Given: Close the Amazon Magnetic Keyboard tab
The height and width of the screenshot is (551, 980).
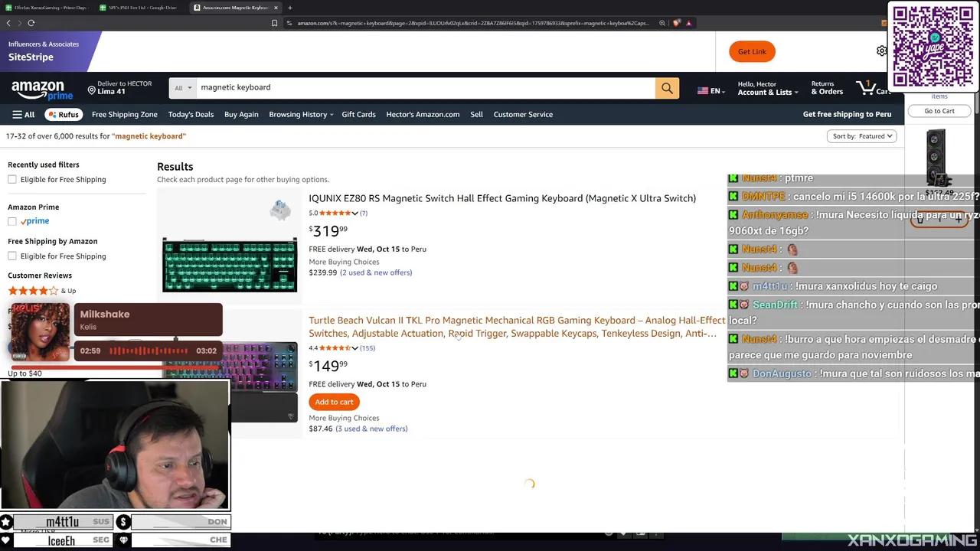Looking at the screenshot, I should [276, 8].
